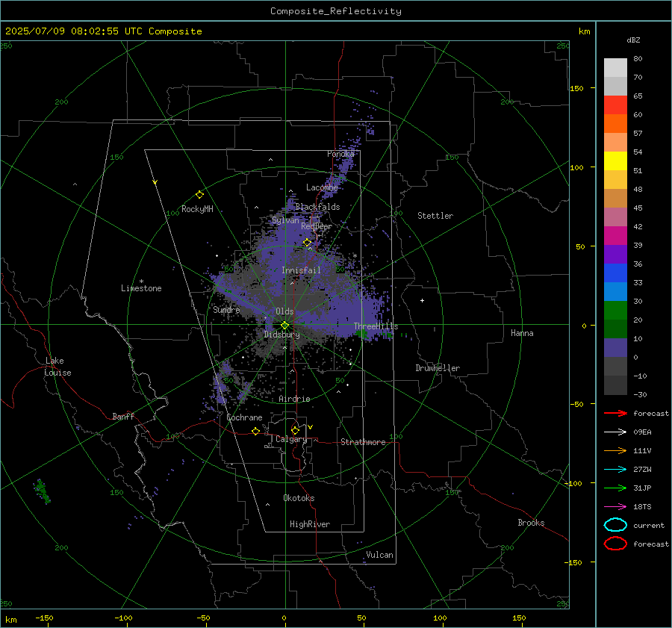
Task: Click the Strathmore city label
Action: (x=363, y=442)
